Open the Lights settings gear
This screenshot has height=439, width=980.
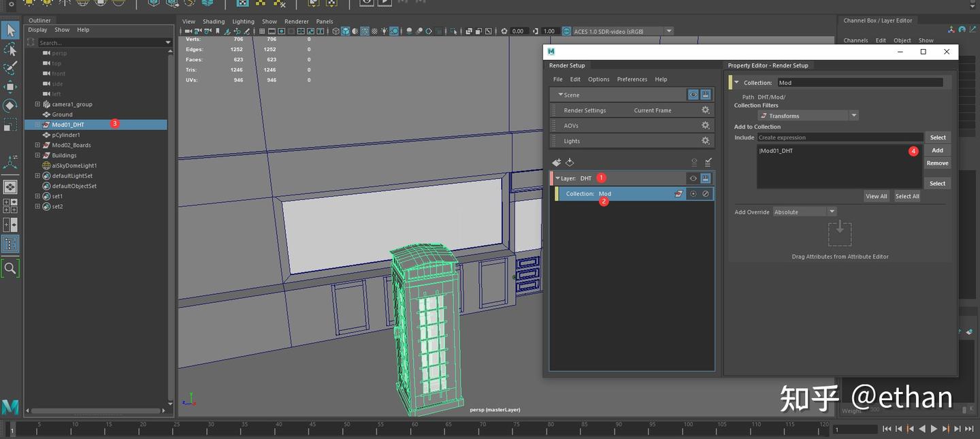coord(705,141)
